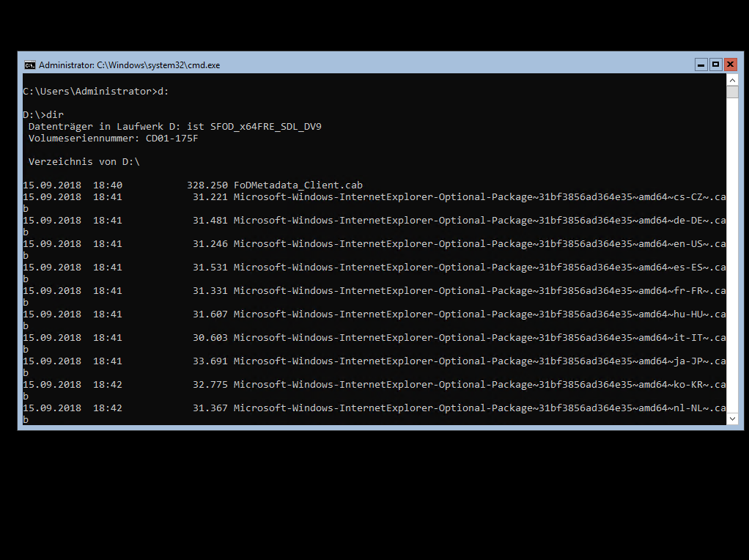The height and width of the screenshot is (560, 749).
Task: Click the cmd.exe system menu icon
Action: [29, 65]
